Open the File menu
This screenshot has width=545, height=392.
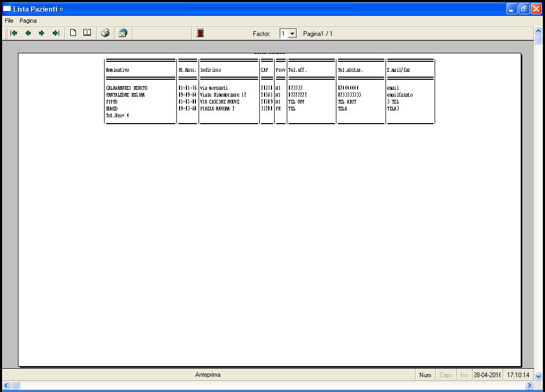tap(9, 21)
